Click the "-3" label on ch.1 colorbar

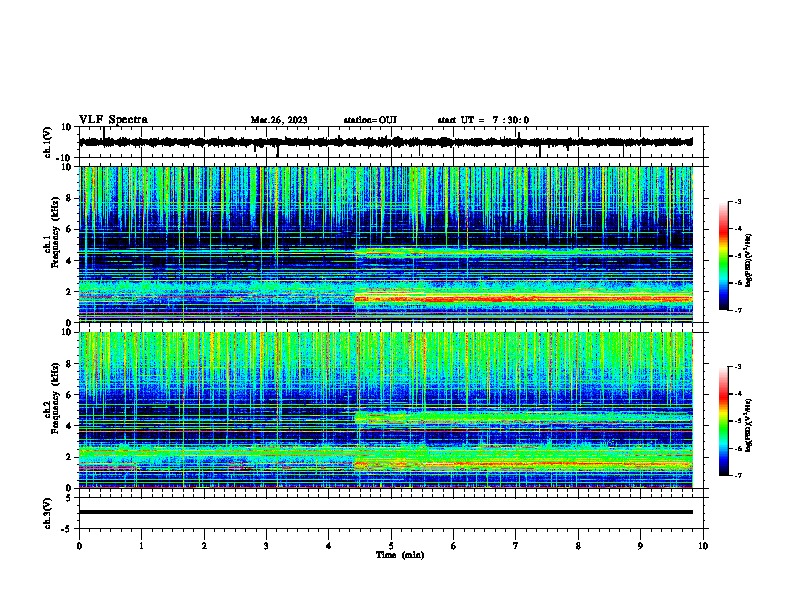click(x=737, y=201)
